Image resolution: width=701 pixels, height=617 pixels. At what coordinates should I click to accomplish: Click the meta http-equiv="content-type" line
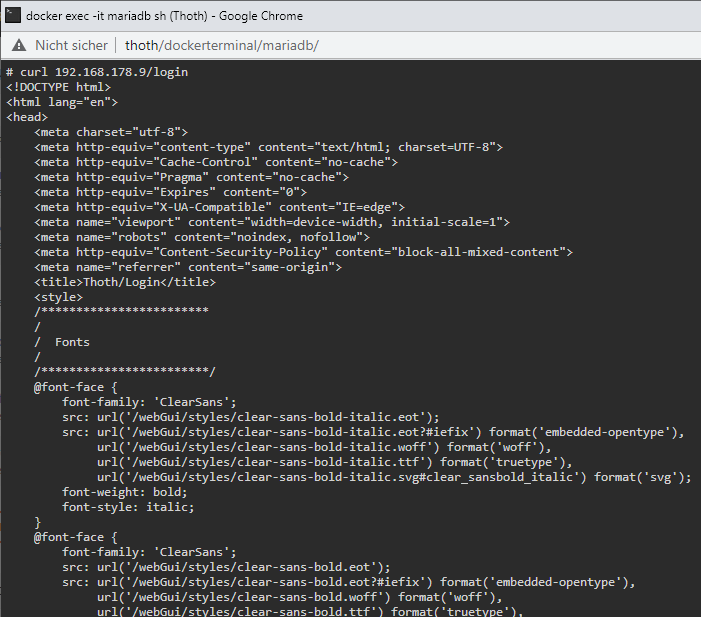pyautogui.click(x=268, y=147)
